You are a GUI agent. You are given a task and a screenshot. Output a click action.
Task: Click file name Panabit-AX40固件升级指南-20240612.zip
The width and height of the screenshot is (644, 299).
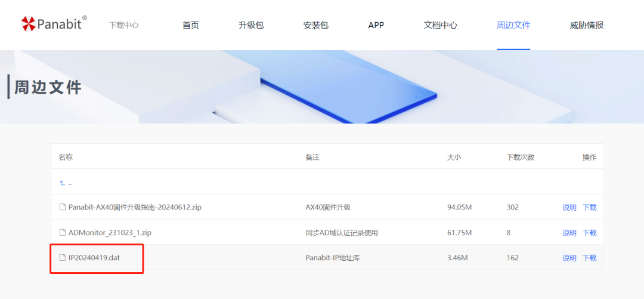(135, 207)
